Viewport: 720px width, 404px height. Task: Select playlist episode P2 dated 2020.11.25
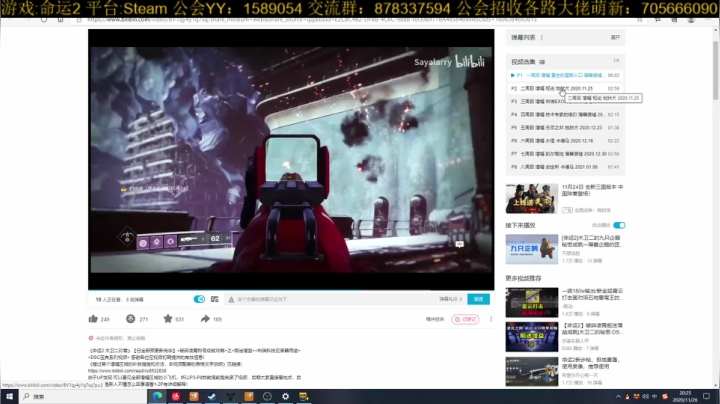tap(565, 88)
